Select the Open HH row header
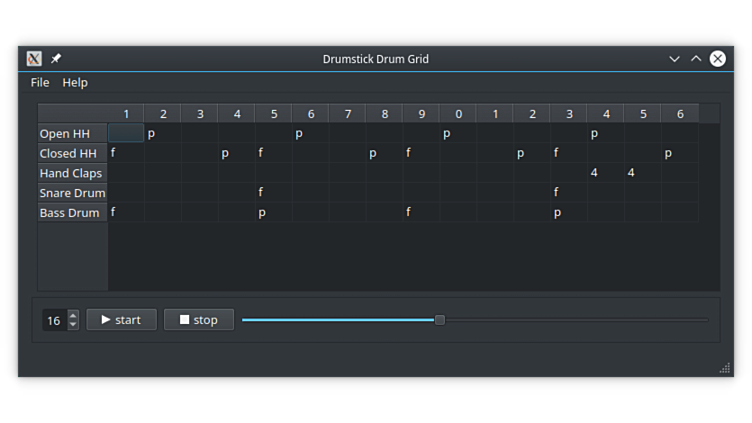 72,134
